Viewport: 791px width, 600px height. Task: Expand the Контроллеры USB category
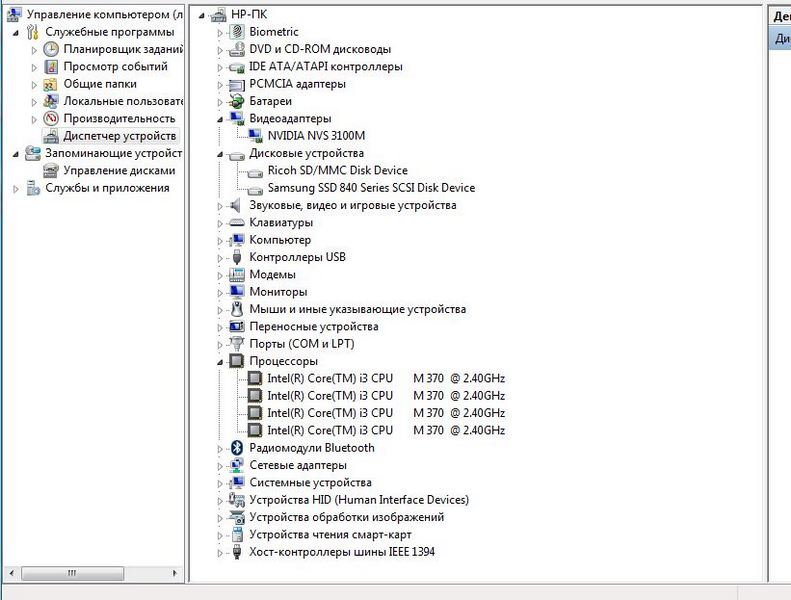click(221, 257)
